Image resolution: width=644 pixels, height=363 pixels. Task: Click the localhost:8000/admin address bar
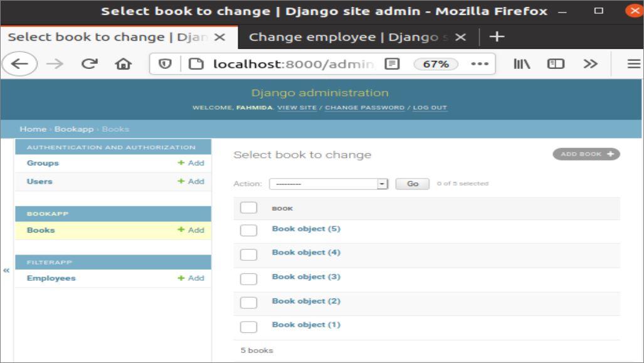click(x=293, y=64)
